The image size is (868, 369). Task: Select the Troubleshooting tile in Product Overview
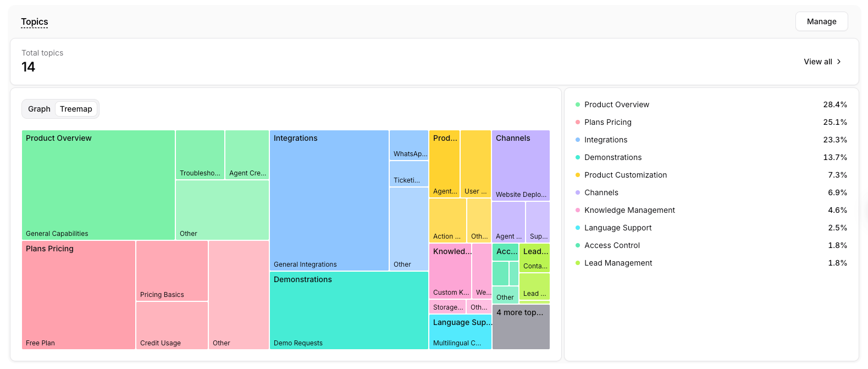coord(200,155)
